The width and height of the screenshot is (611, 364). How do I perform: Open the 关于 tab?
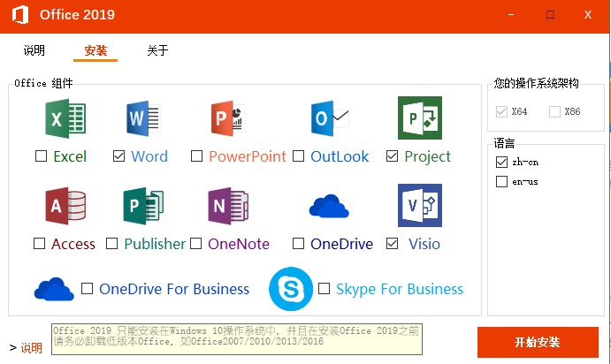click(x=157, y=50)
